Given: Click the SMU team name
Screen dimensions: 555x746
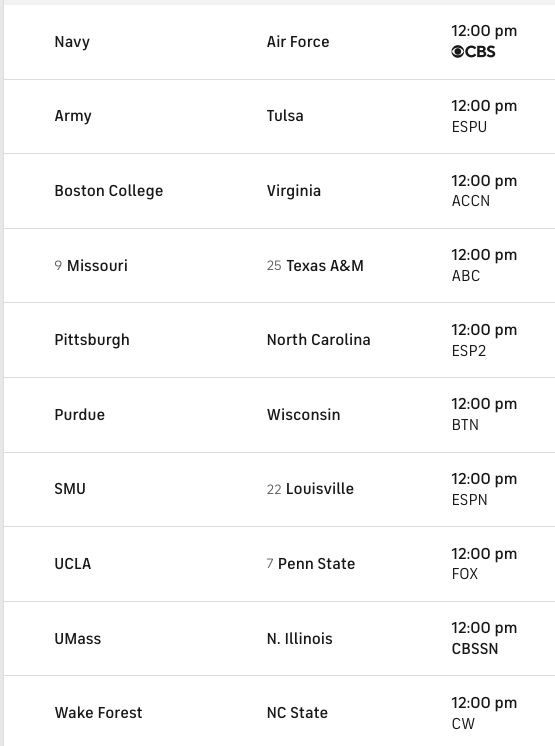Looking at the screenshot, I should (x=70, y=489).
